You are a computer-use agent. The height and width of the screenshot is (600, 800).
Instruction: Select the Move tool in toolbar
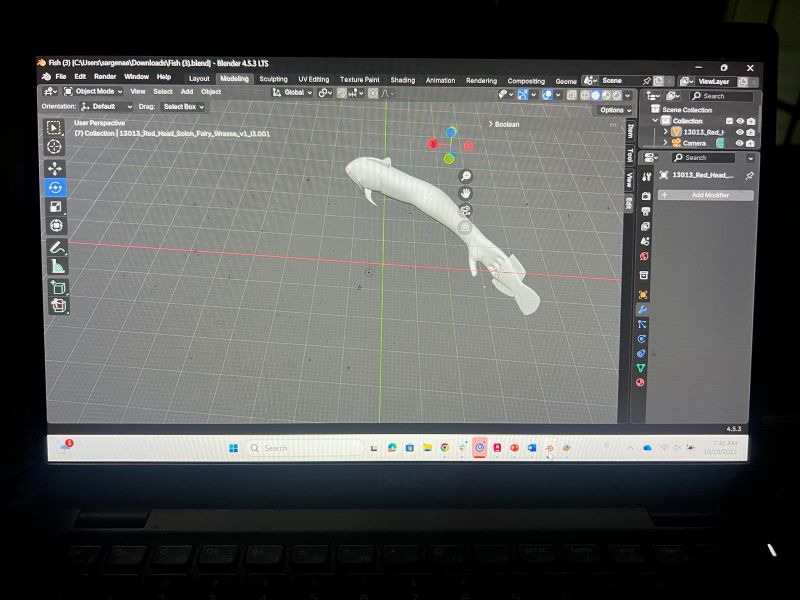coord(55,167)
